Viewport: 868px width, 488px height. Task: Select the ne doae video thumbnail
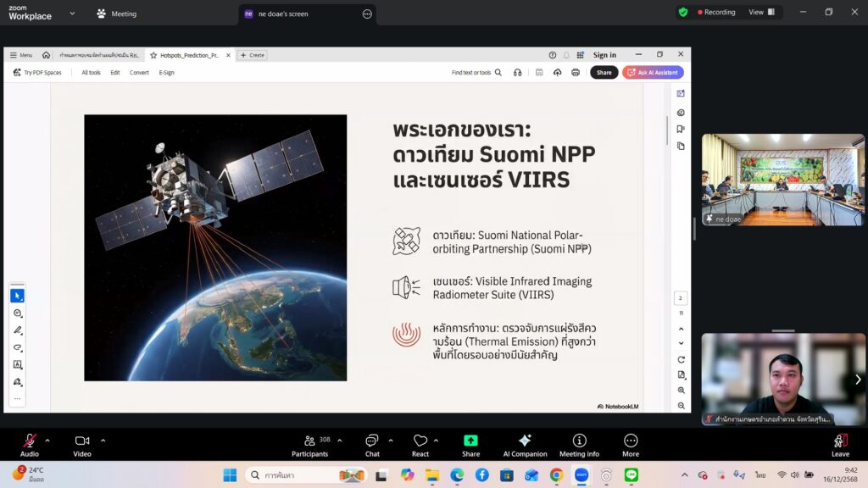(x=782, y=180)
